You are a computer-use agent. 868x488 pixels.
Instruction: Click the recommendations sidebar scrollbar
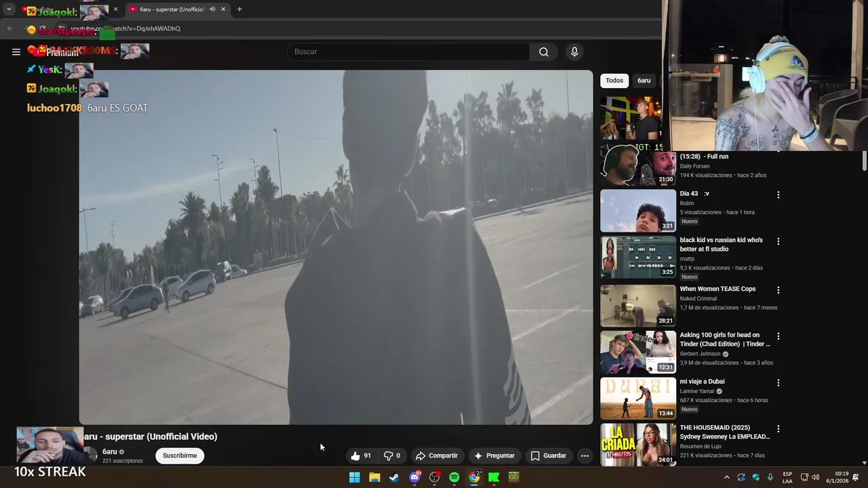point(865,161)
